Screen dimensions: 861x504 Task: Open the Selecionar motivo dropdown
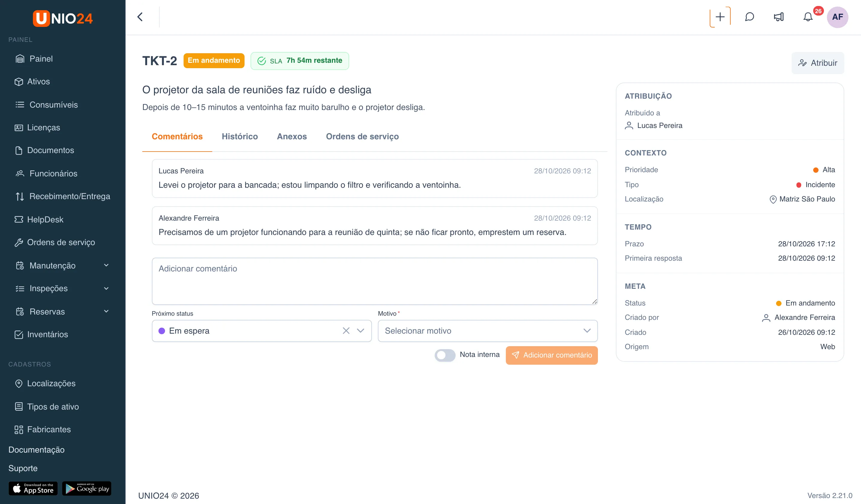pyautogui.click(x=488, y=331)
